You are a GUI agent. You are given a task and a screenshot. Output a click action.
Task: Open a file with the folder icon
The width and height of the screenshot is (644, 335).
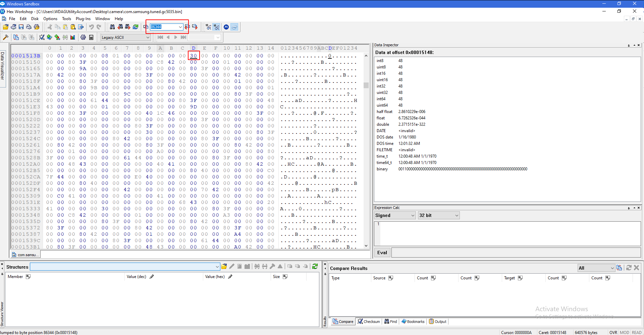pos(6,27)
